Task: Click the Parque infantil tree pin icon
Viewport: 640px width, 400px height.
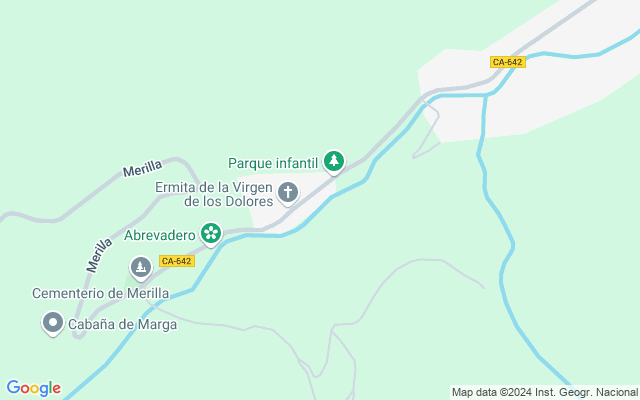Action: [x=334, y=162]
